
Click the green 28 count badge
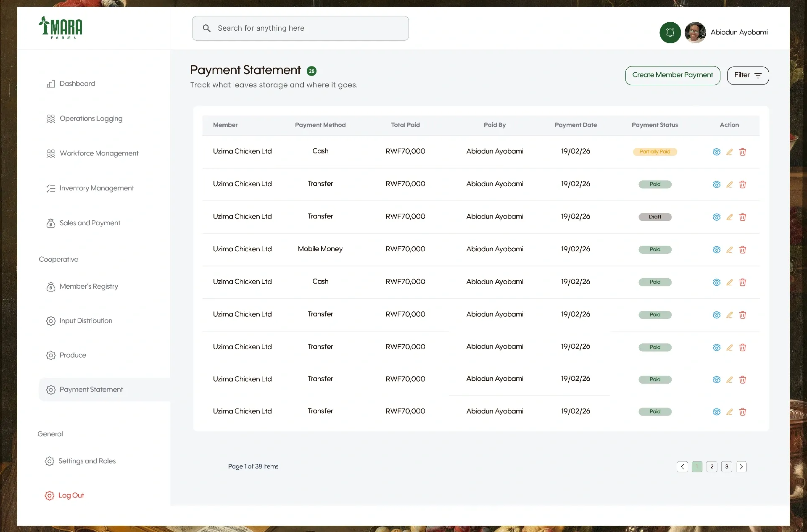click(311, 71)
